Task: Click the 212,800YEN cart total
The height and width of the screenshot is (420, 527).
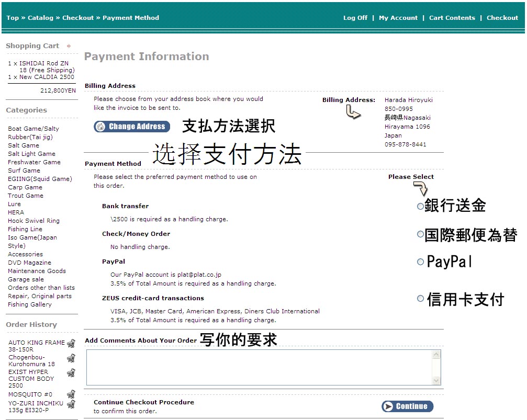Action: pyautogui.click(x=58, y=90)
